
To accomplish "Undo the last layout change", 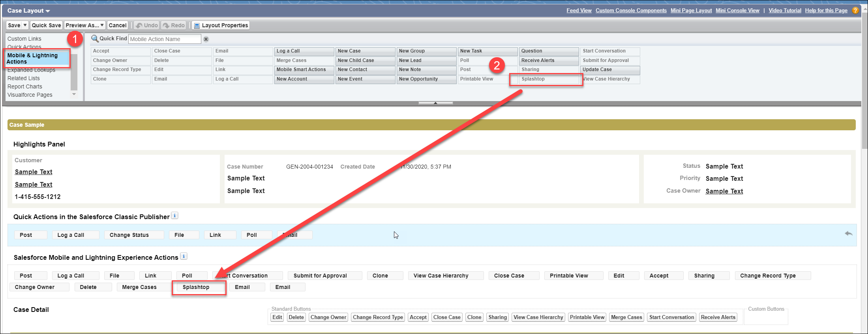I will point(146,25).
